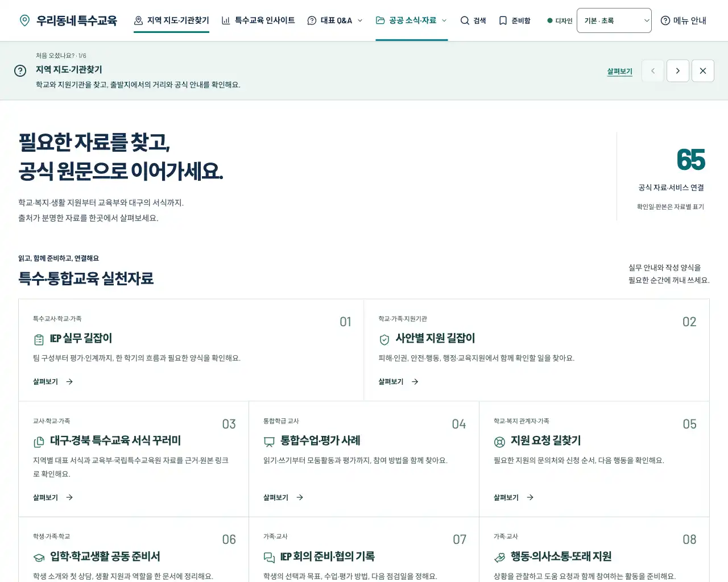This screenshot has width=728, height=582.
Task: Click the 사안별 지원 길잡이 shield icon
Action: click(x=384, y=339)
